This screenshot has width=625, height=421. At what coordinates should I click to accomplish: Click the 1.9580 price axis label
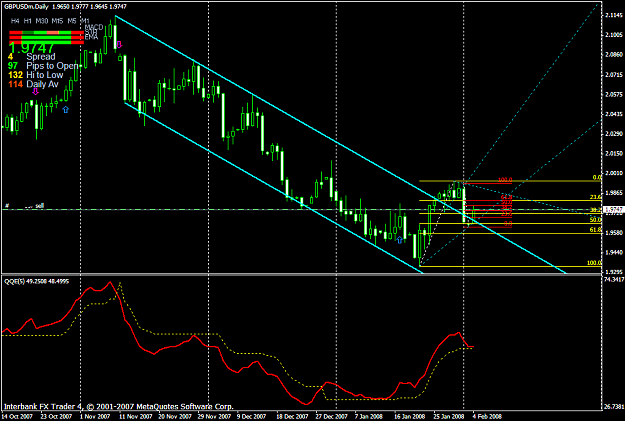click(614, 232)
